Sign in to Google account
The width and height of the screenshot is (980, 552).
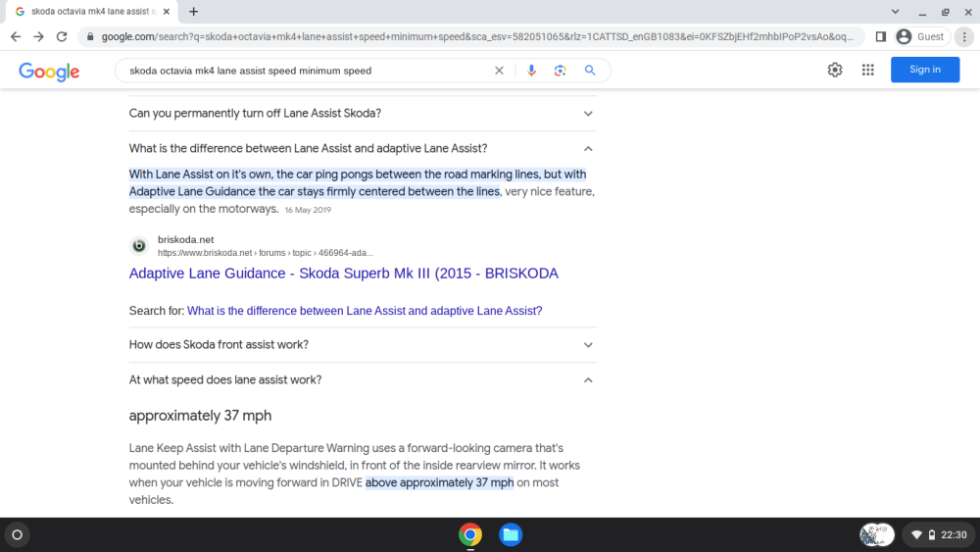(x=925, y=70)
